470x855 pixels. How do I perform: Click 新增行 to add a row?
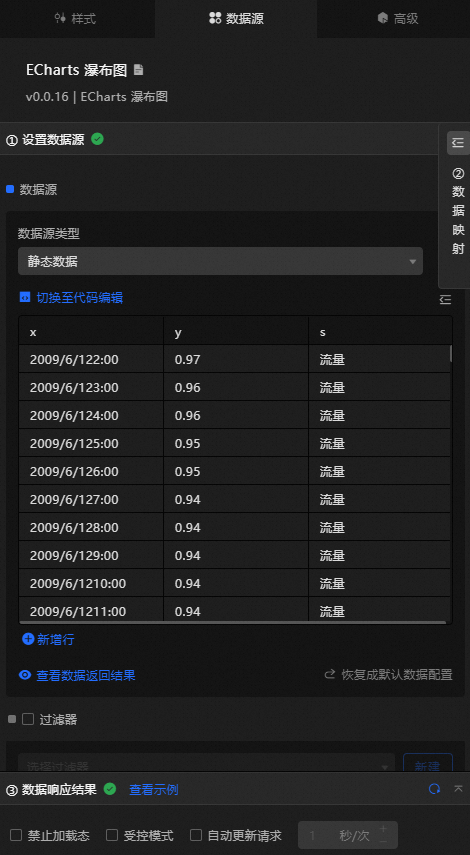55,640
